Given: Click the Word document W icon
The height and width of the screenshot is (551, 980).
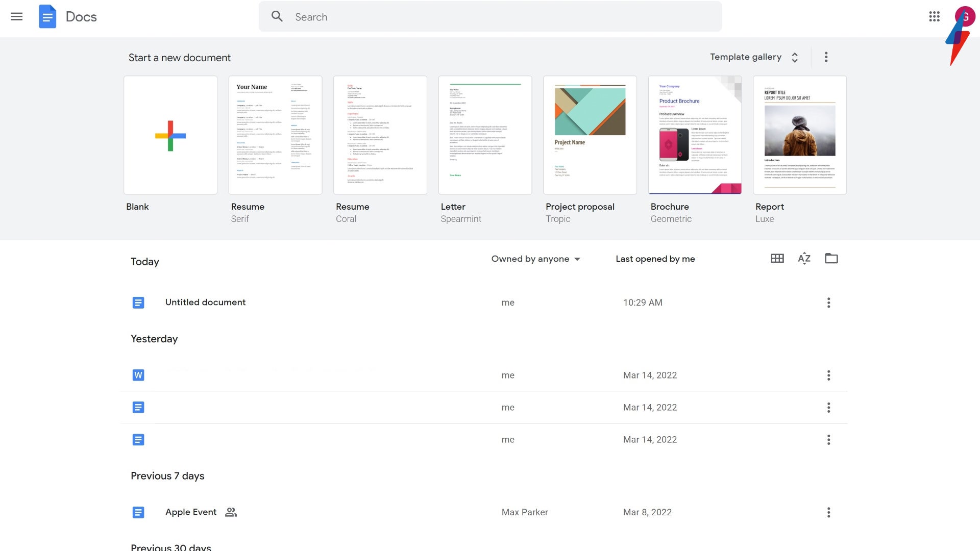Looking at the screenshot, I should (x=138, y=375).
